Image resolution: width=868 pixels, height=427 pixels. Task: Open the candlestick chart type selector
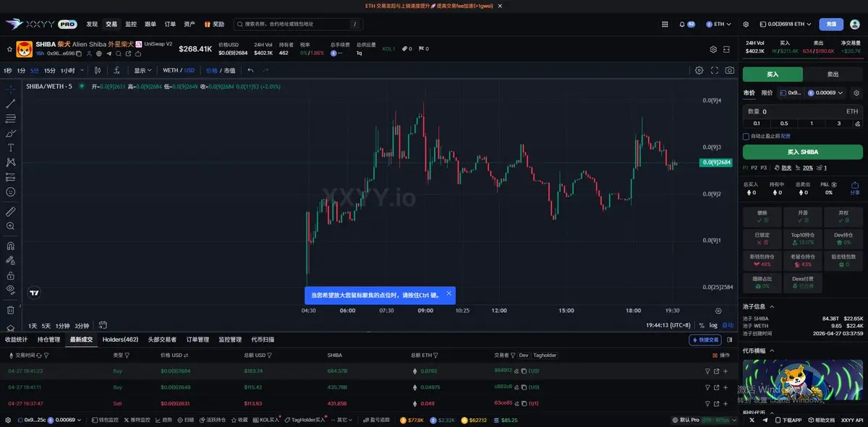coord(98,70)
